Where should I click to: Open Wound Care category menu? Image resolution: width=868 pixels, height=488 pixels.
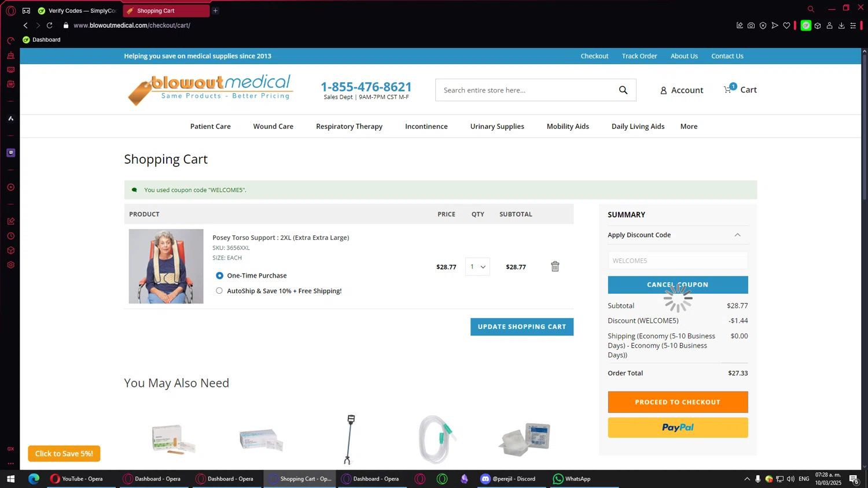(x=273, y=127)
